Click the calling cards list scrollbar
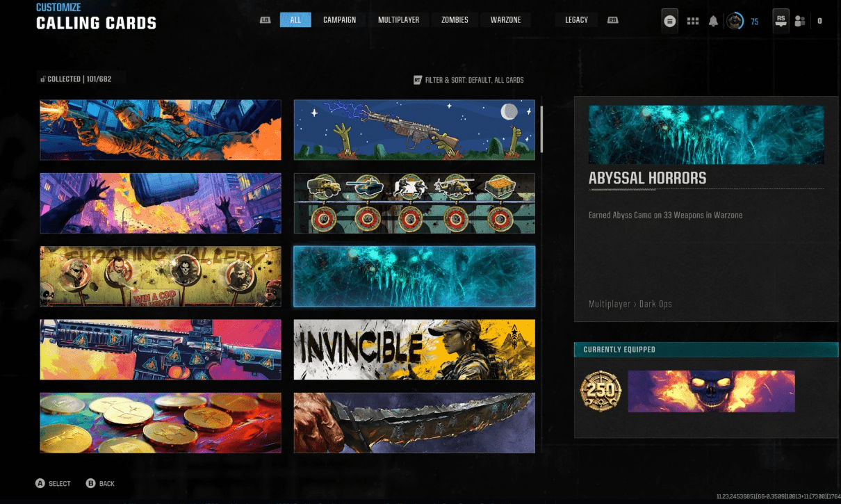This screenshot has width=841, height=504. 541,129
